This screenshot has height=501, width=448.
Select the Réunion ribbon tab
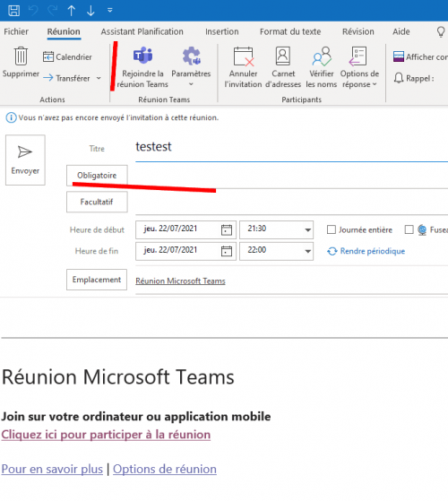pos(64,31)
